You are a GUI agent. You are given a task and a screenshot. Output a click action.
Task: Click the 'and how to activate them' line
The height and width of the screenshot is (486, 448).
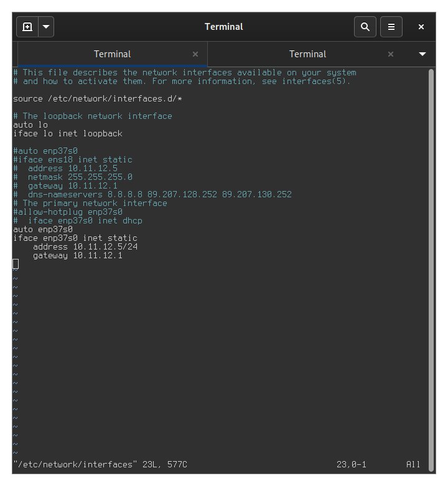[x=182, y=81]
